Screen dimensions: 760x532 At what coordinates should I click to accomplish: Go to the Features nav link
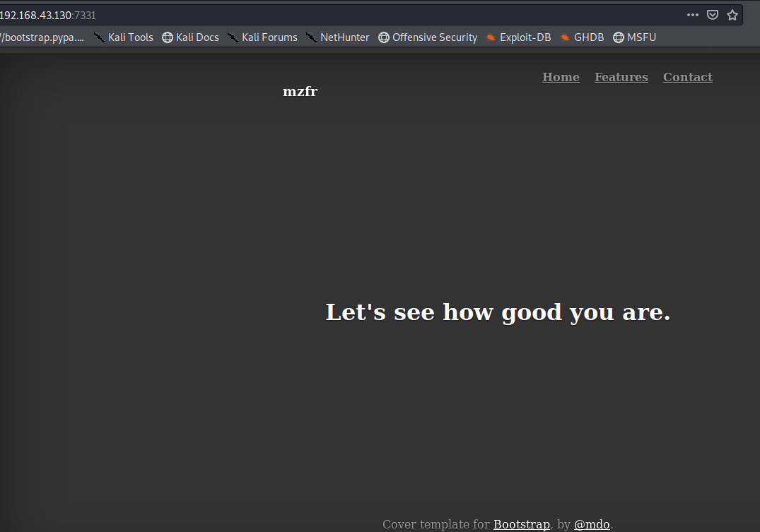[x=621, y=77]
